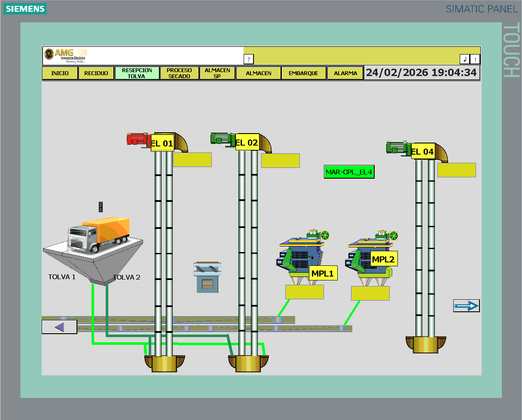Toggle MPL2 via its yellow label

[x=385, y=259]
